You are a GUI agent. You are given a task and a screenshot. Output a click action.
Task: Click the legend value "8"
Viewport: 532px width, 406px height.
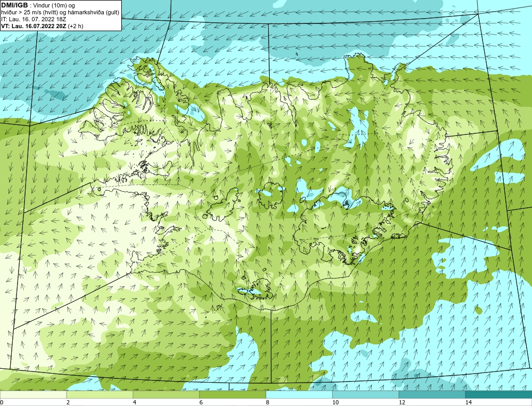point(268,402)
